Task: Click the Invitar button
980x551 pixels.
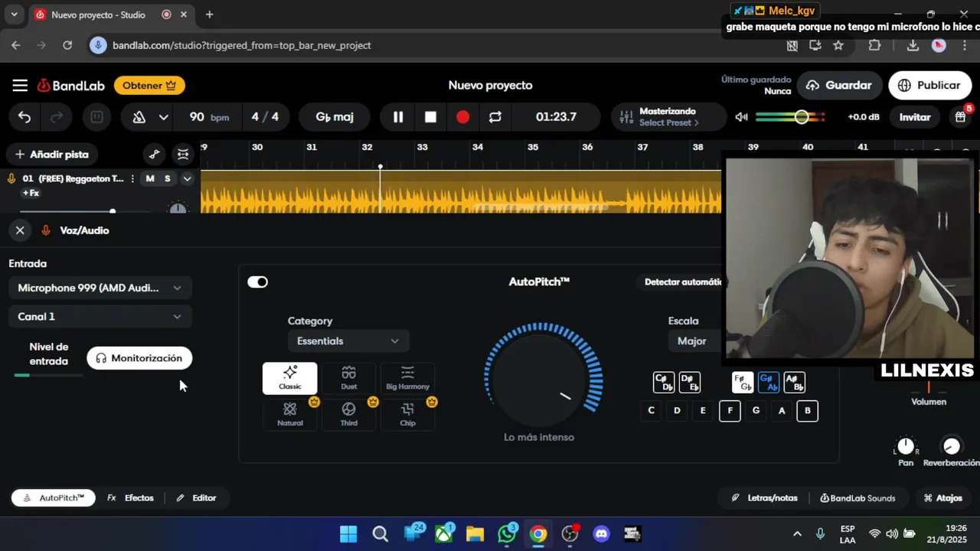Action: [x=915, y=117]
